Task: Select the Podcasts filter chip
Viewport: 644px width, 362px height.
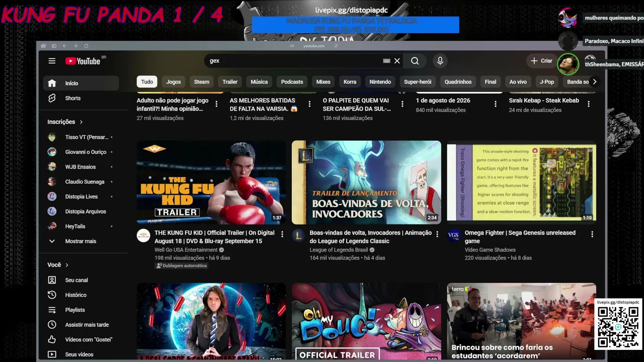Action: 292,82
